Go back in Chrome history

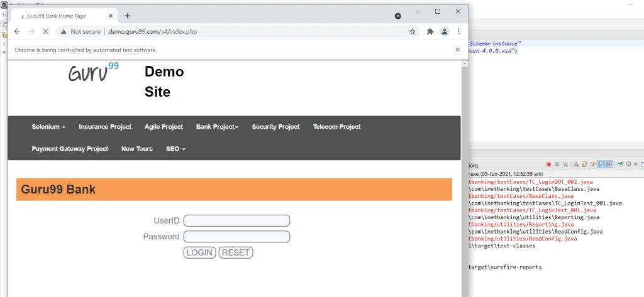tap(17, 31)
